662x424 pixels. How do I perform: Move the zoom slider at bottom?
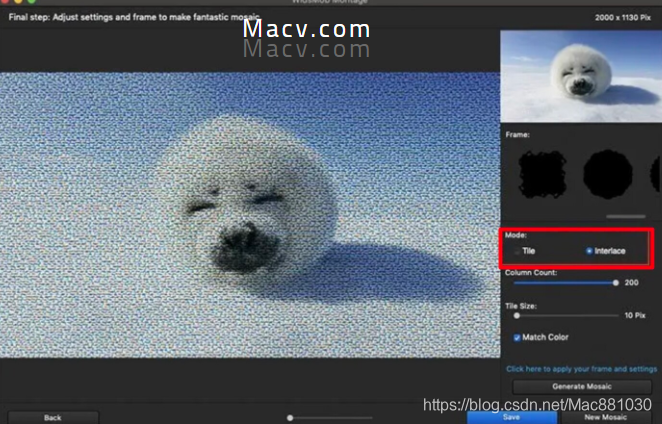coord(290,418)
